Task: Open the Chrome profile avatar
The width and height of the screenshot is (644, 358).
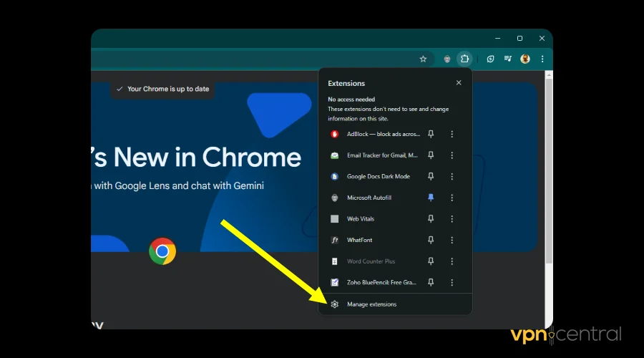Action: [525, 59]
